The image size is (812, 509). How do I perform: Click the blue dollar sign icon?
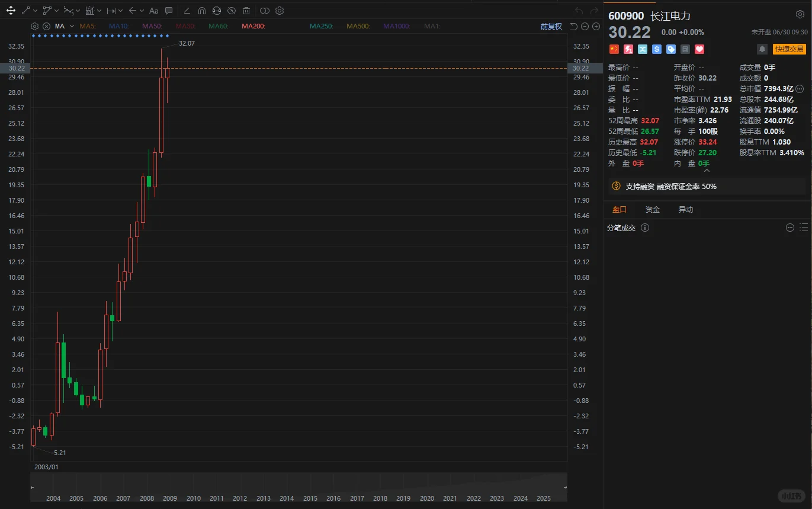point(656,49)
